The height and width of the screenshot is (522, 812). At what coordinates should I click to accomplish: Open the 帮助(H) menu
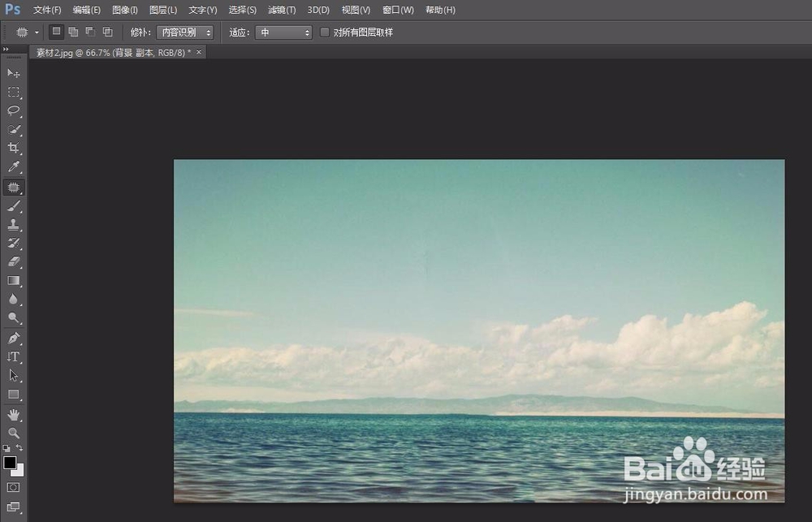[440, 10]
